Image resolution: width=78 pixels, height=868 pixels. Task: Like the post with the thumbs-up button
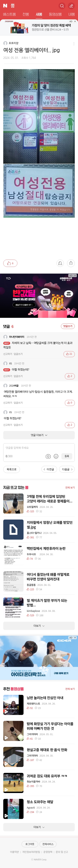click(x=10, y=263)
